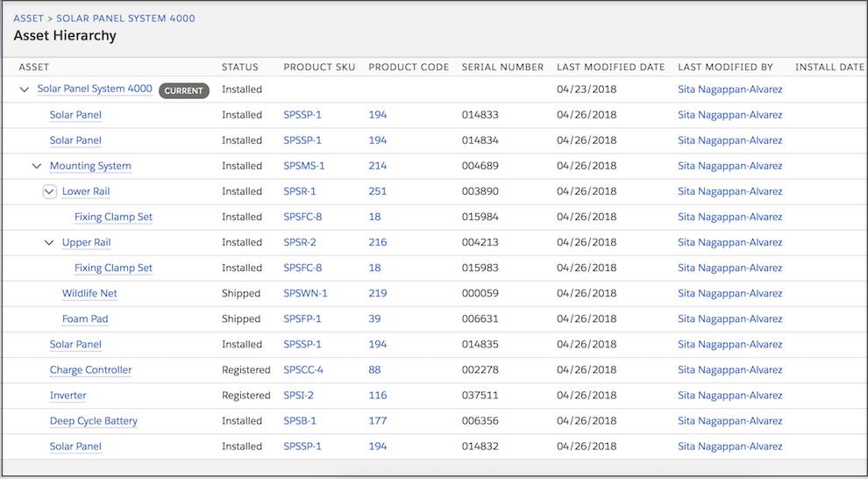Open Solar Panel with serial 014833

tap(75, 115)
